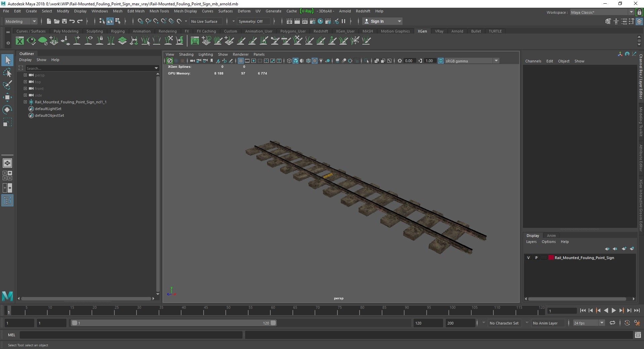Image resolution: width=644 pixels, height=349 pixels.
Task: Switch to the Anim layer tab
Action: [551, 236]
